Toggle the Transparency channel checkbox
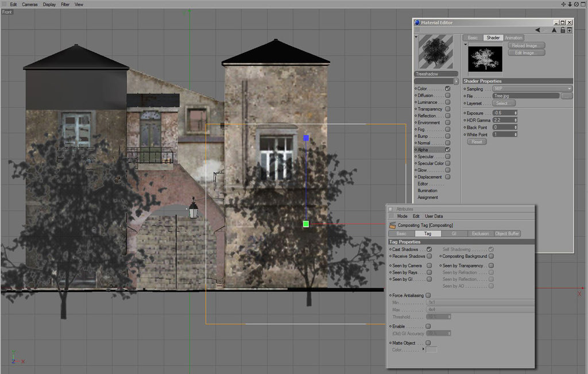This screenshot has width=588, height=374. [447, 109]
